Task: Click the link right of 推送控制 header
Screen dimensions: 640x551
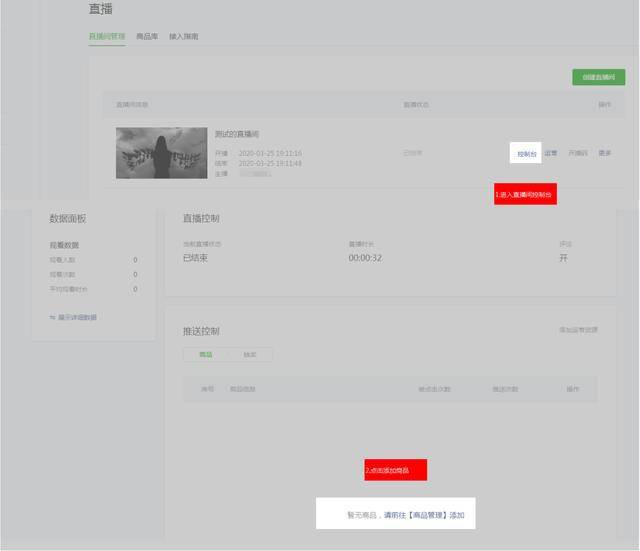Action: point(578,330)
